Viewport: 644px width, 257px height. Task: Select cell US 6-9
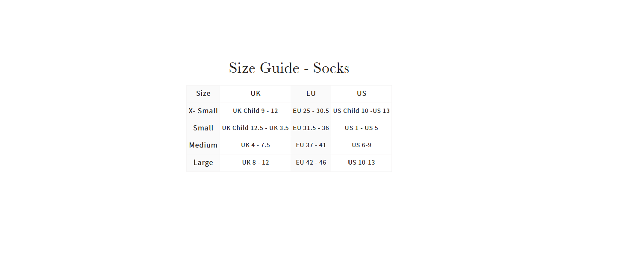362,145
